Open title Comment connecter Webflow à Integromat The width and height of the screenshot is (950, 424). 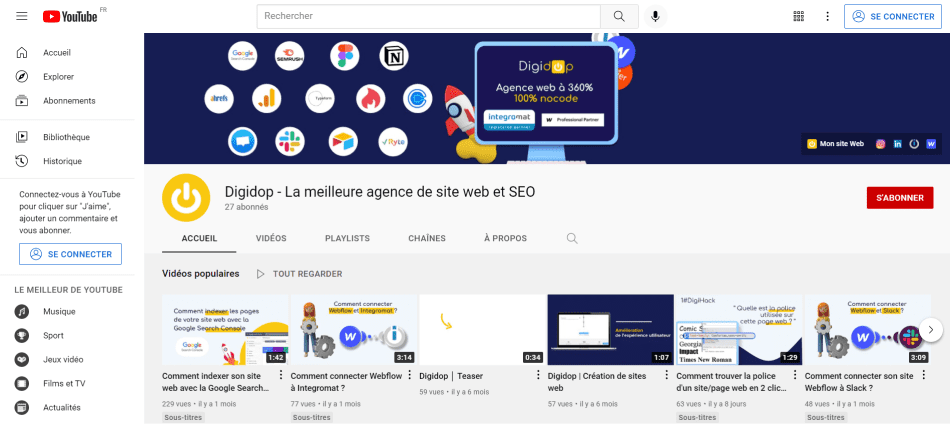point(347,382)
